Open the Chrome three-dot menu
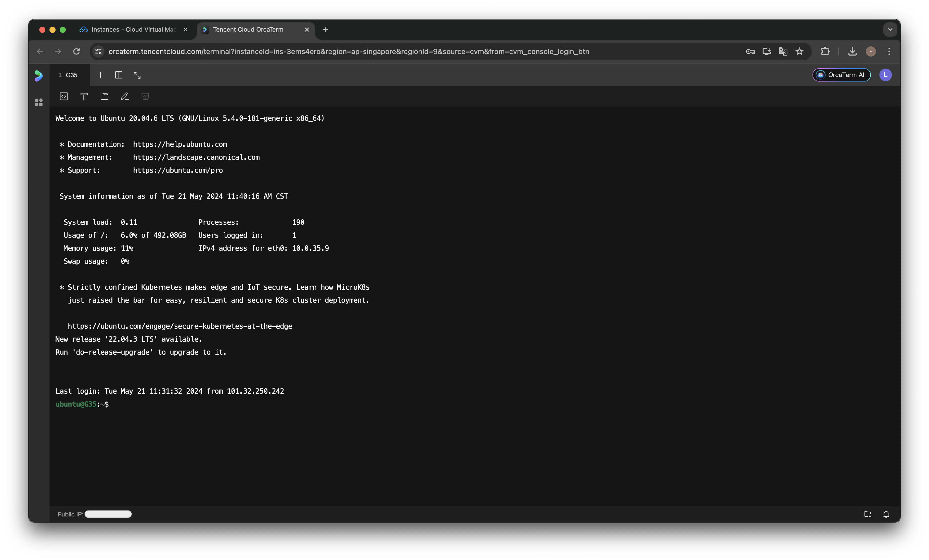The height and width of the screenshot is (560, 929). click(889, 52)
